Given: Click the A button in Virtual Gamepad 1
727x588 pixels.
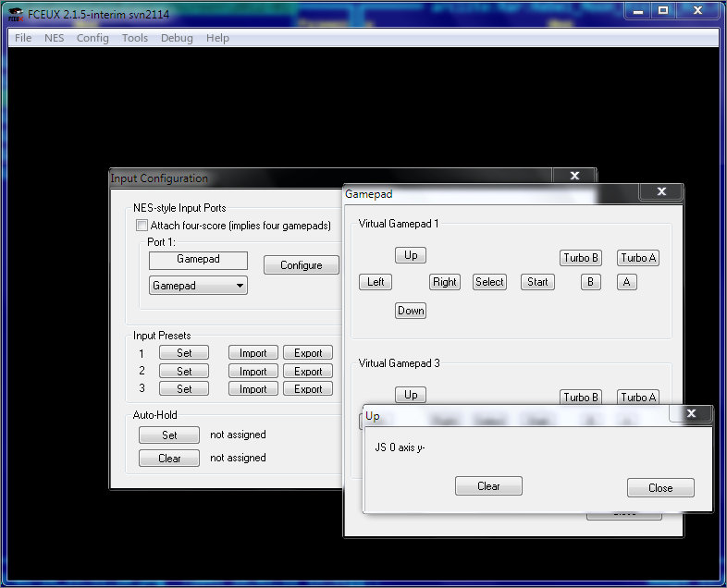Looking at the screenshot, I should (x=627, y=282).
